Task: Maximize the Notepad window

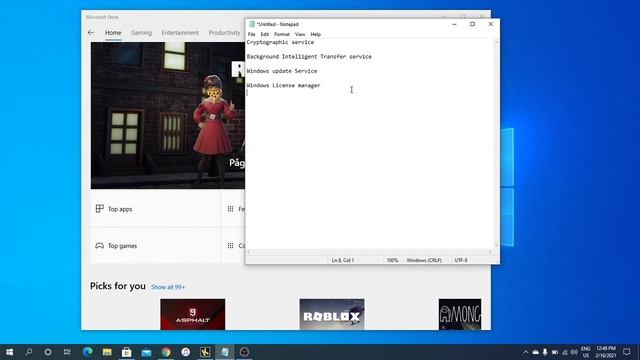Action: tap(472, 24)
